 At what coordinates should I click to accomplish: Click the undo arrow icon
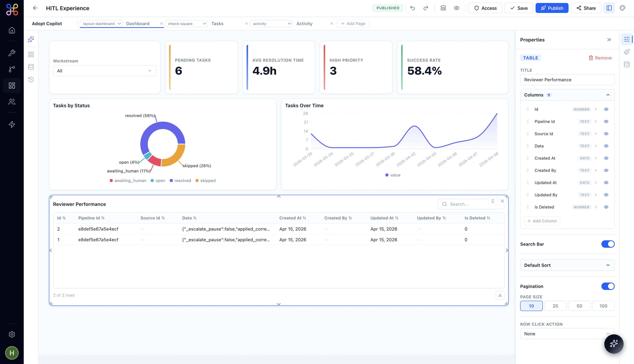coord(412,8)
